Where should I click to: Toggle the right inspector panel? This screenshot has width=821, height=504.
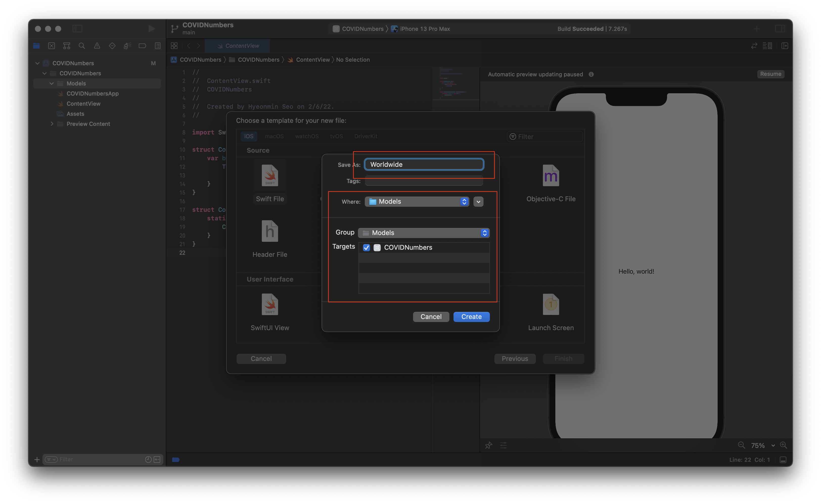click(780, 29)
